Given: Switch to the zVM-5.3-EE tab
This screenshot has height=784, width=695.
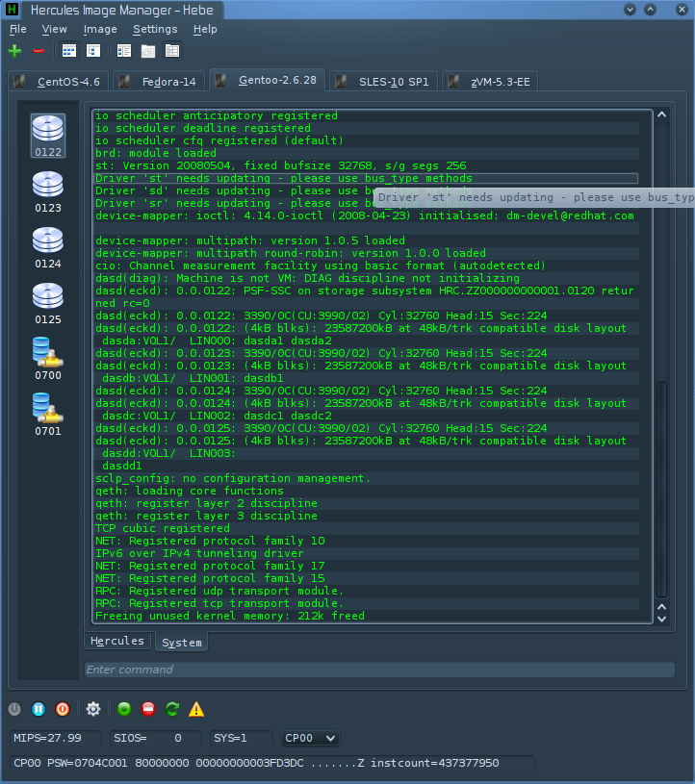Looking at the screenshot, I should [x=490, y=82].
